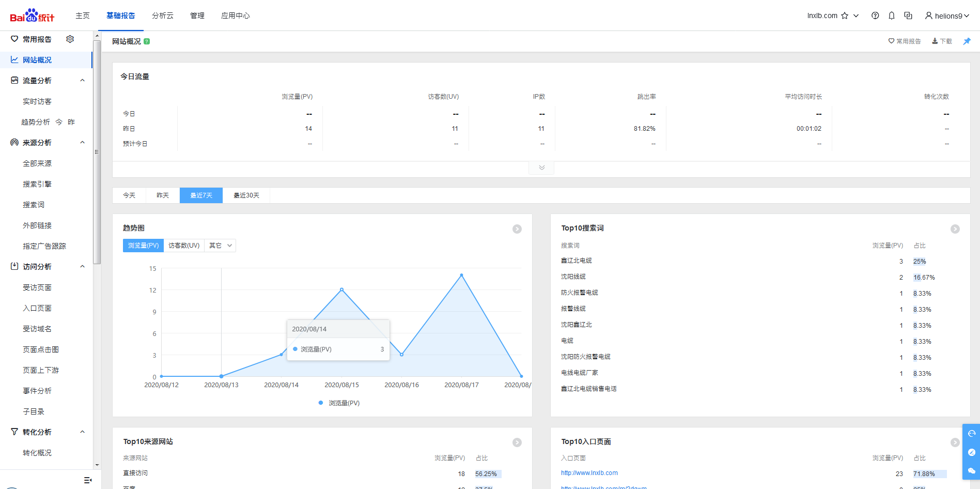Click the star icon next to lnxlb.com
980x489 pixels.
point(845,16)
